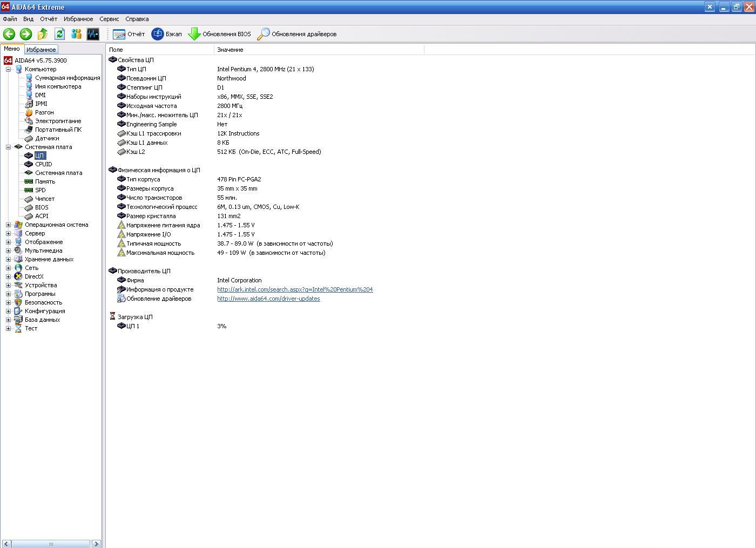Click the Максимальная мощность warning icon
This screenshot has width=756, height=548.
coord(122,253)
